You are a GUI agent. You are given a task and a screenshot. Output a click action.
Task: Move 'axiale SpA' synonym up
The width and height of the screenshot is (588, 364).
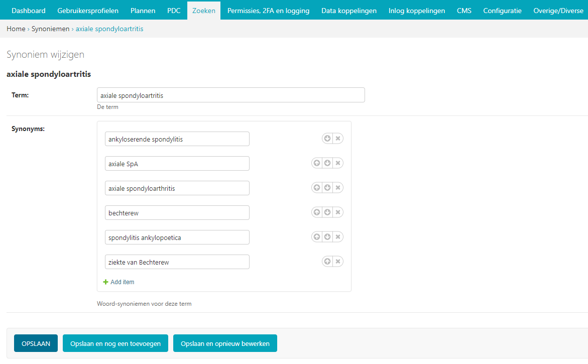pos(317,163)
